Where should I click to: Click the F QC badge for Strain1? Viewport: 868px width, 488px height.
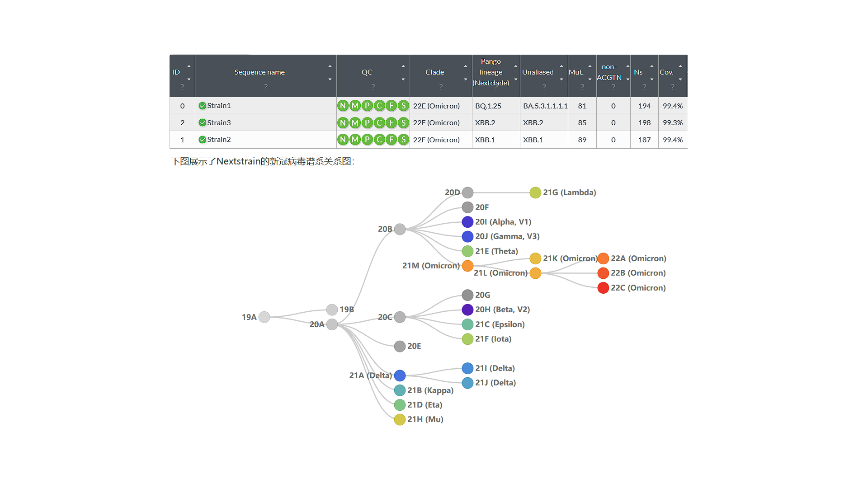point(392,106)
